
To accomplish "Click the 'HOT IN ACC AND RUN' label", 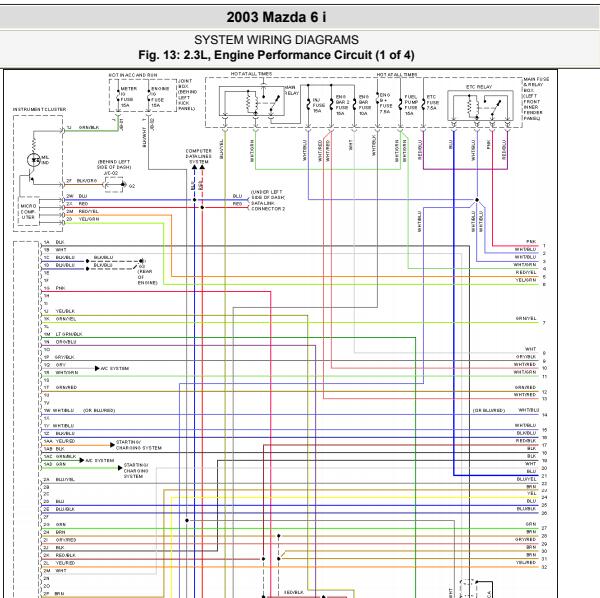I will 133,75.
